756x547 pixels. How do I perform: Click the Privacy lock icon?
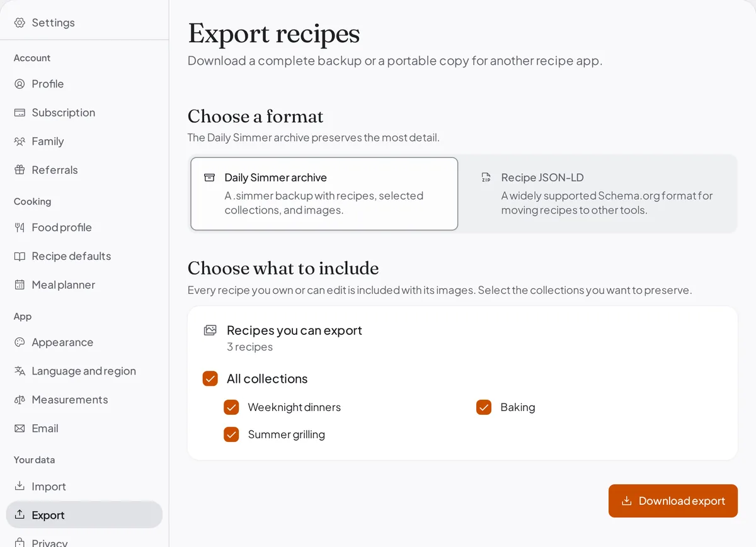pos(20,543)
